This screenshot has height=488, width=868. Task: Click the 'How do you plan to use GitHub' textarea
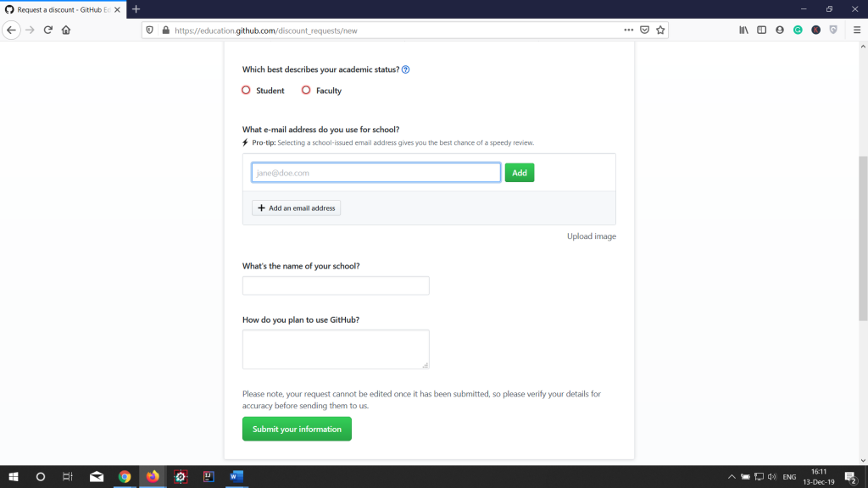click(336, 349)
